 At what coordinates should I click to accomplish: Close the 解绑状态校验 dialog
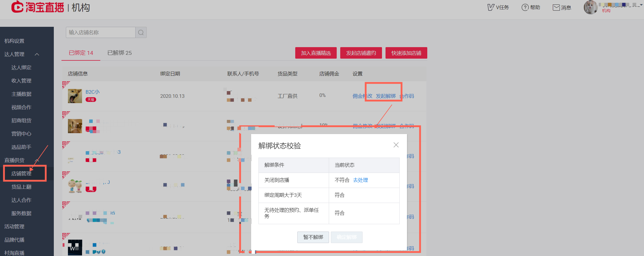[396, 145]
